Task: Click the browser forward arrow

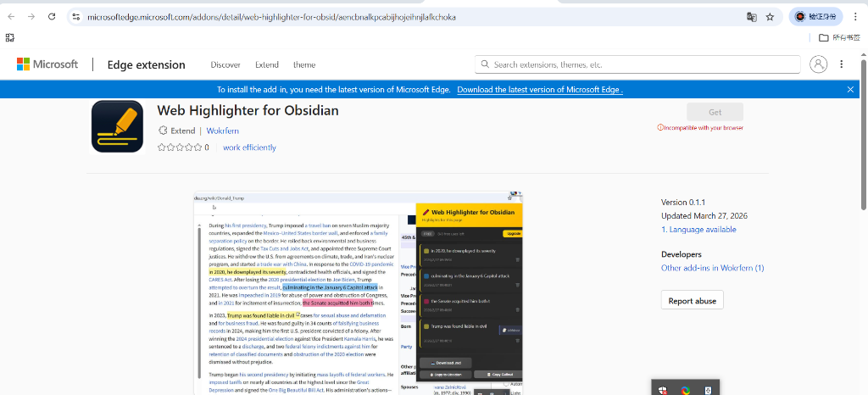Action: 31,17
